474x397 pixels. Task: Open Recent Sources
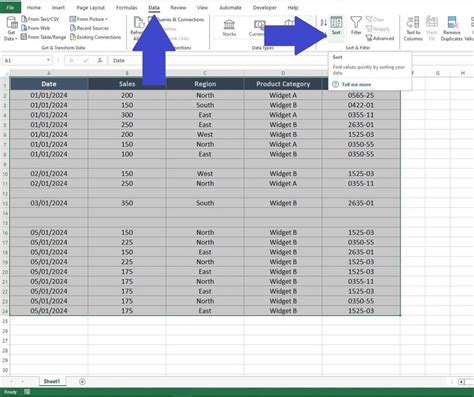[89, 28]
